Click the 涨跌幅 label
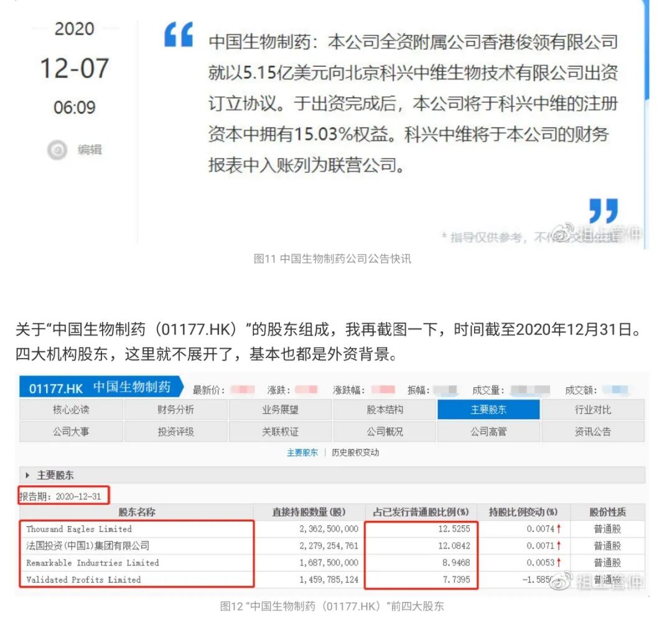 tap(349, 390)
